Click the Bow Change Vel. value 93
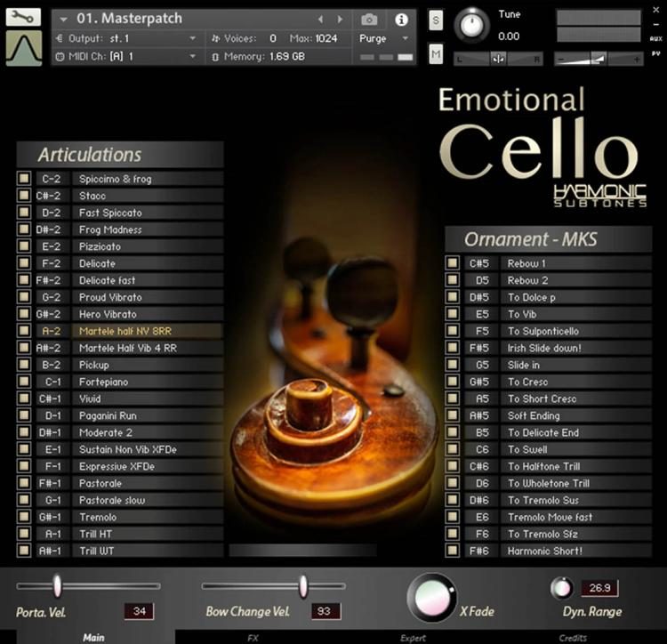Viewport: 667px width, 644px height. point(325,611)
